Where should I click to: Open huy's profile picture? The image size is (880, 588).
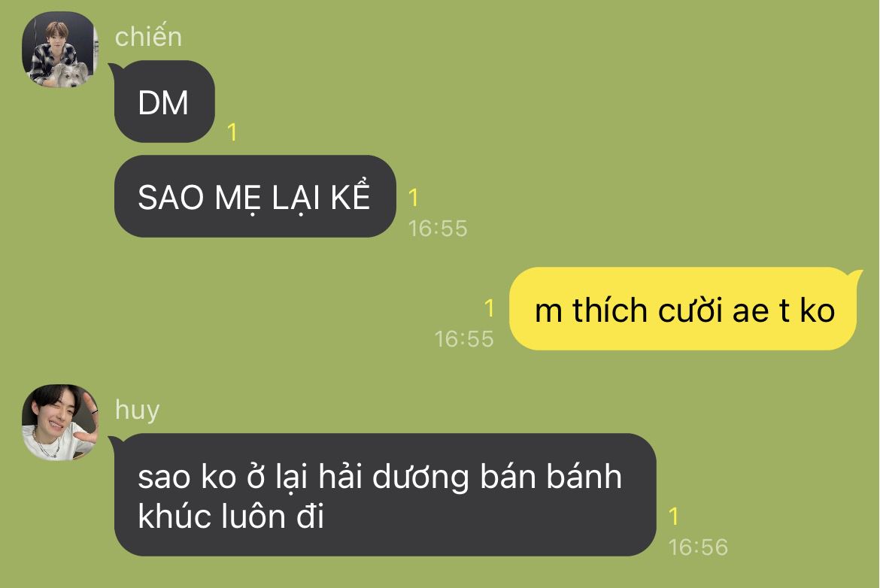(60, 423)
